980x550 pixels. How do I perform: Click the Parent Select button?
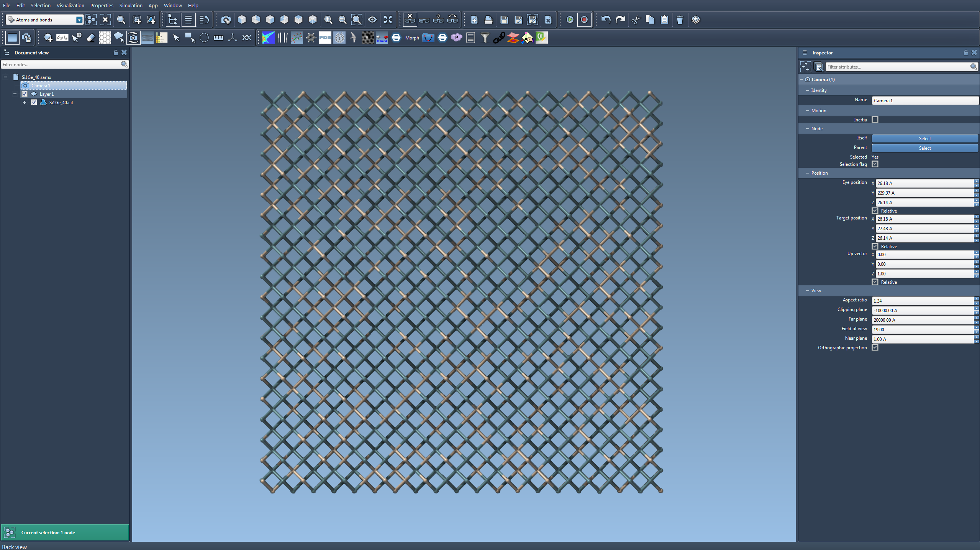click(x=924, y=148)
